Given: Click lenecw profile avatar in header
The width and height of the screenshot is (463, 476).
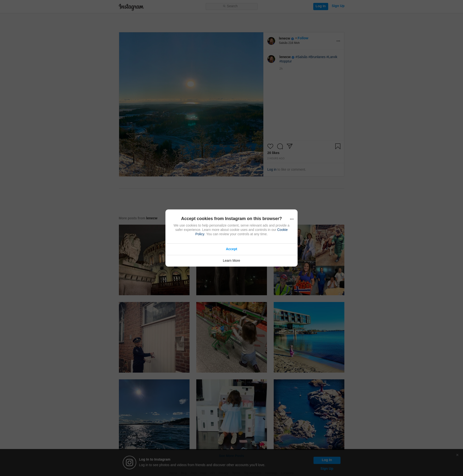Looking at the screenshot, I should pyautogui.click(x=271, y=41).
